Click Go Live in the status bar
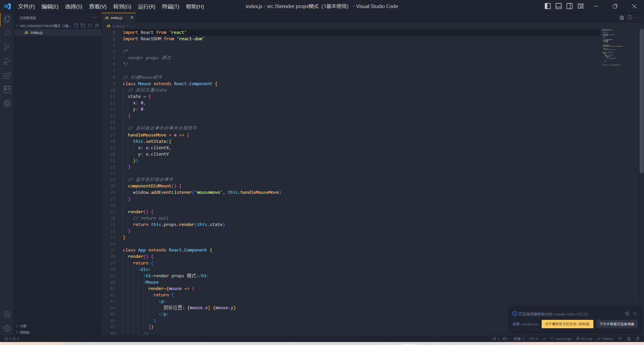The height and width of the screenshot is (345, 644). point(584,339)
